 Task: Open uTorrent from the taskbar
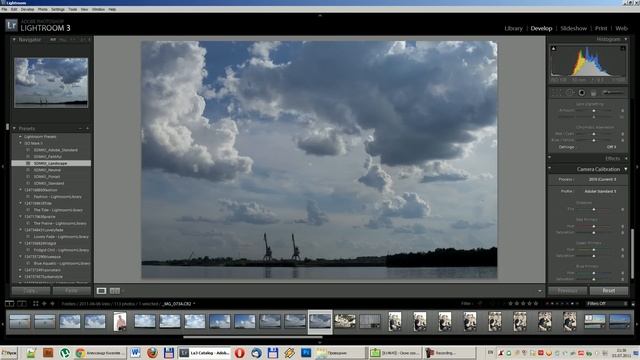[64, 353]
